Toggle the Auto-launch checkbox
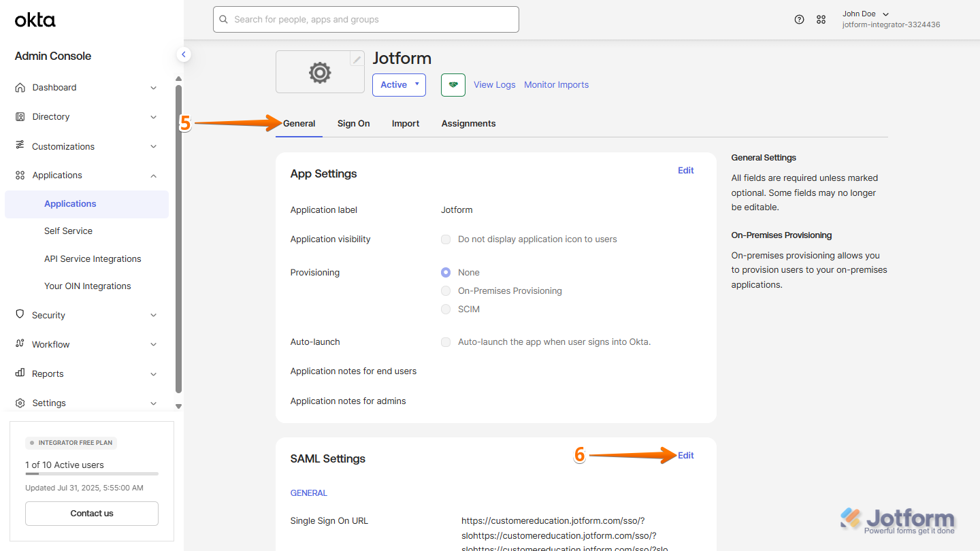Screen dimensions: 980x551 [x=446, y=342]
